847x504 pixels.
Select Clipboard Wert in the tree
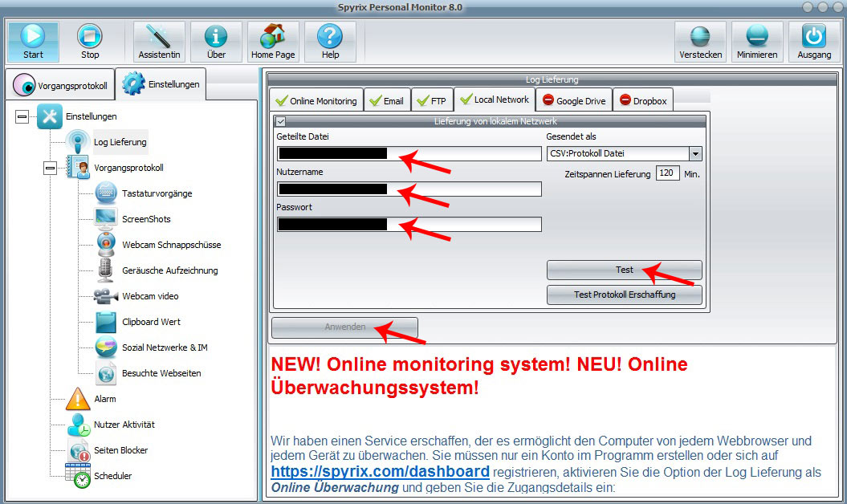[151, 322]
